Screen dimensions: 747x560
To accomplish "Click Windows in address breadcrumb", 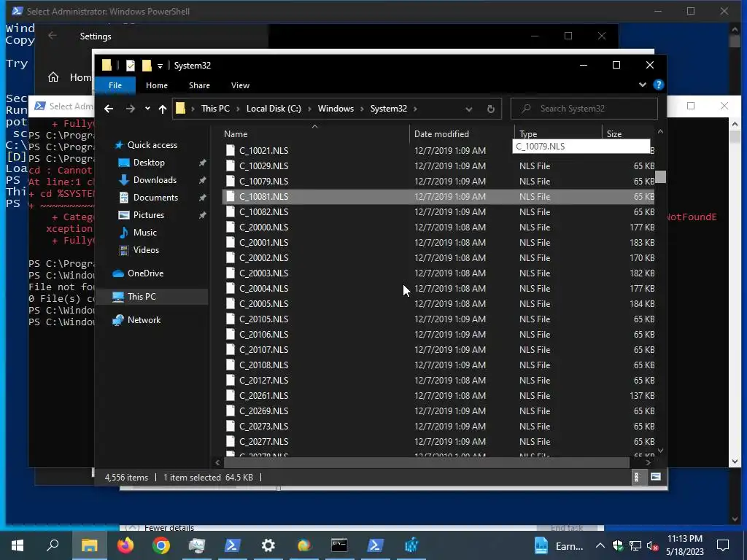I will (x=336, y=109).
